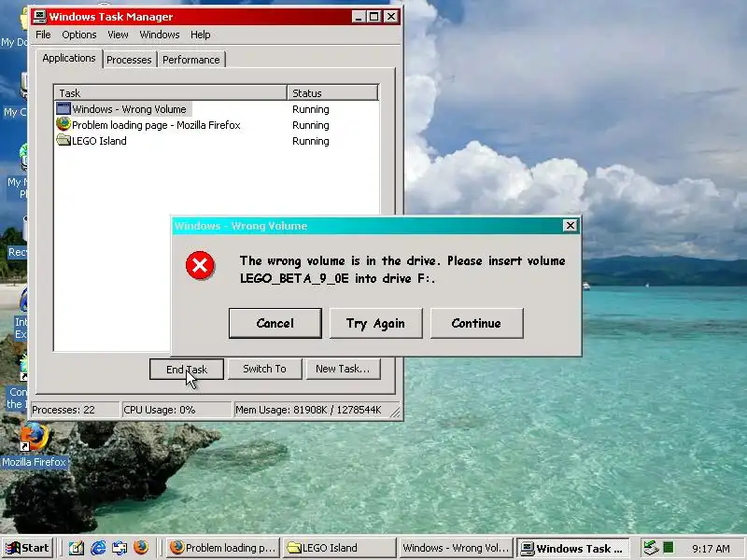Open the View menu
This screenshot has height=560, width=747.
[118, 35]
